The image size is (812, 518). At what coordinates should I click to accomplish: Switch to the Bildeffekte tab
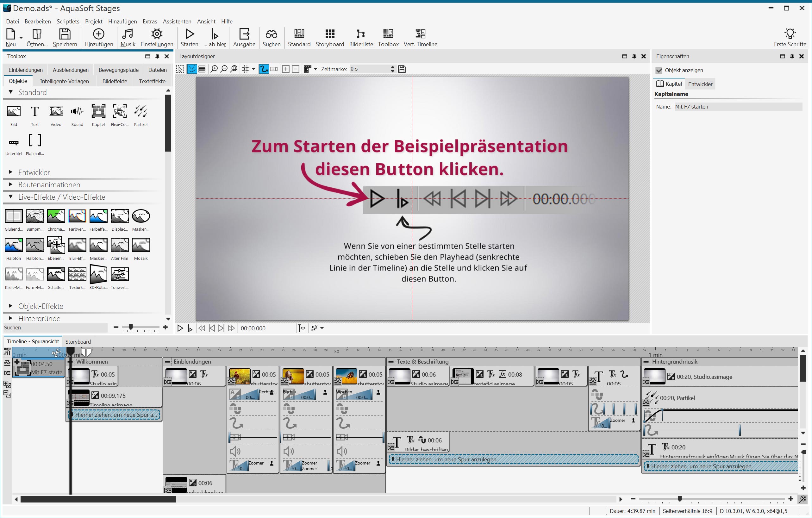pos(115,81)
